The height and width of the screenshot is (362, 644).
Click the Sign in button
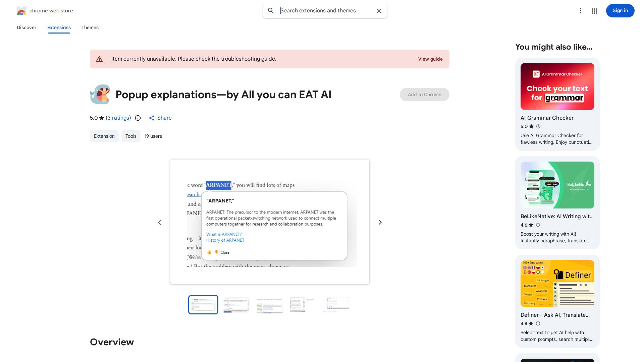[x=620, y=11]
